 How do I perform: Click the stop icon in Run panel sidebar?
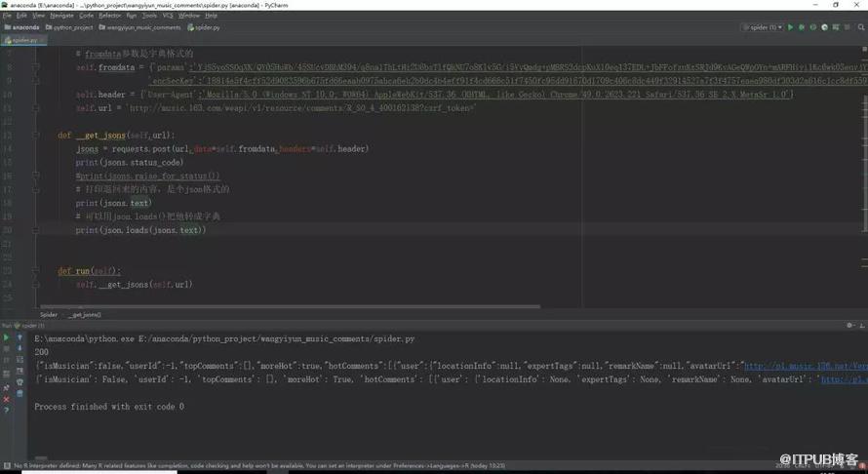coord(6,349)
